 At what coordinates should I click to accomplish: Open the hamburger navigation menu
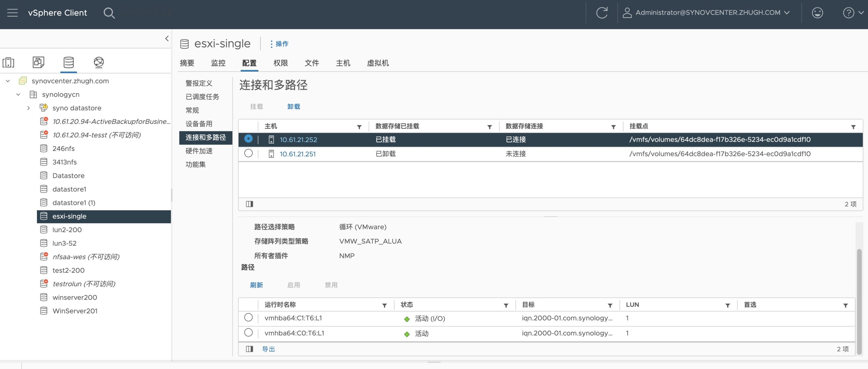click(13, 13)
